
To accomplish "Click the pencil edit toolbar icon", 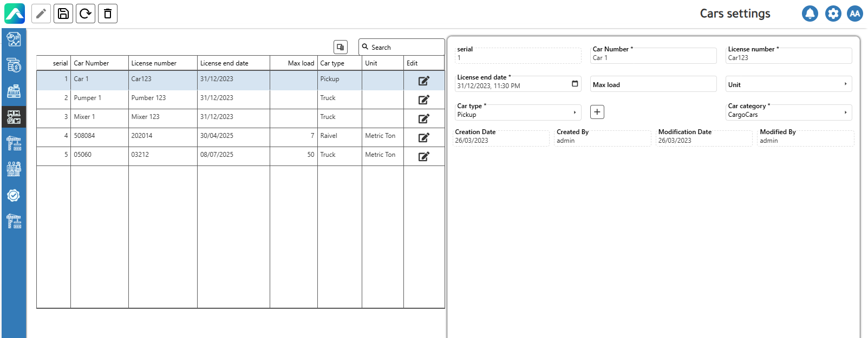I will coord(41,14).
